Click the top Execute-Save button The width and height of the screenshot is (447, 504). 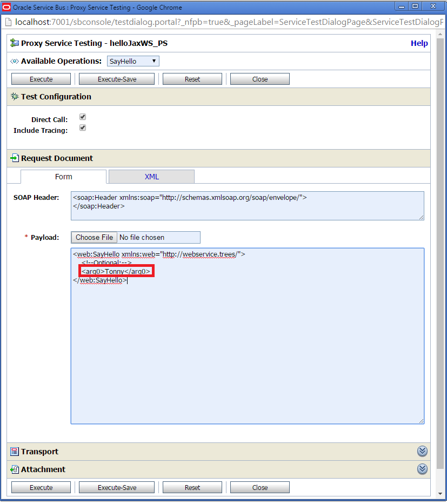[117, 79]
